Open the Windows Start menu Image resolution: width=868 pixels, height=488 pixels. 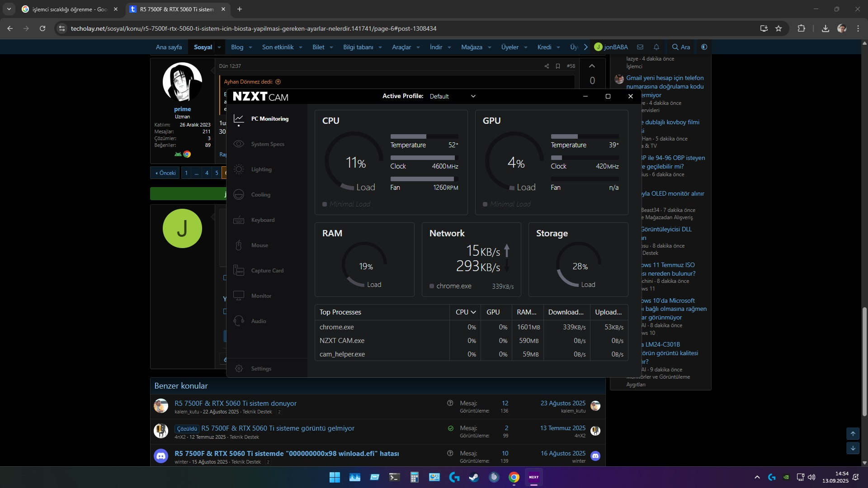click(x=335, y=477)
